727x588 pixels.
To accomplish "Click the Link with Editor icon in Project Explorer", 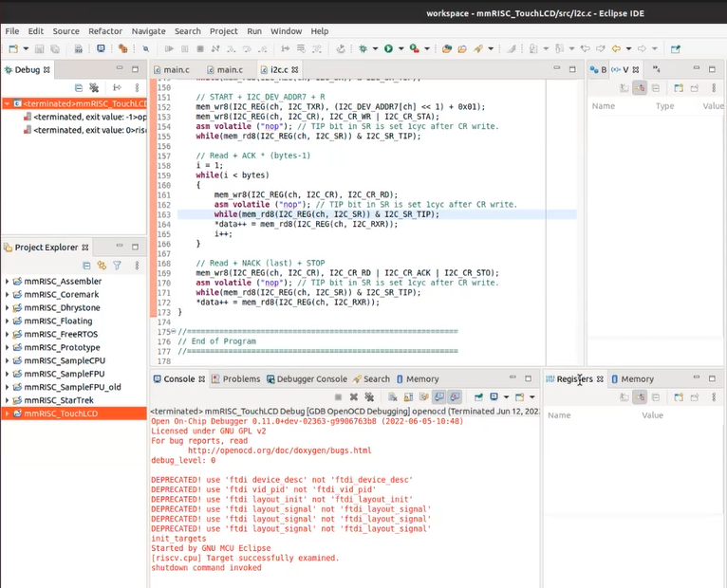I will [x=101, y=266].
